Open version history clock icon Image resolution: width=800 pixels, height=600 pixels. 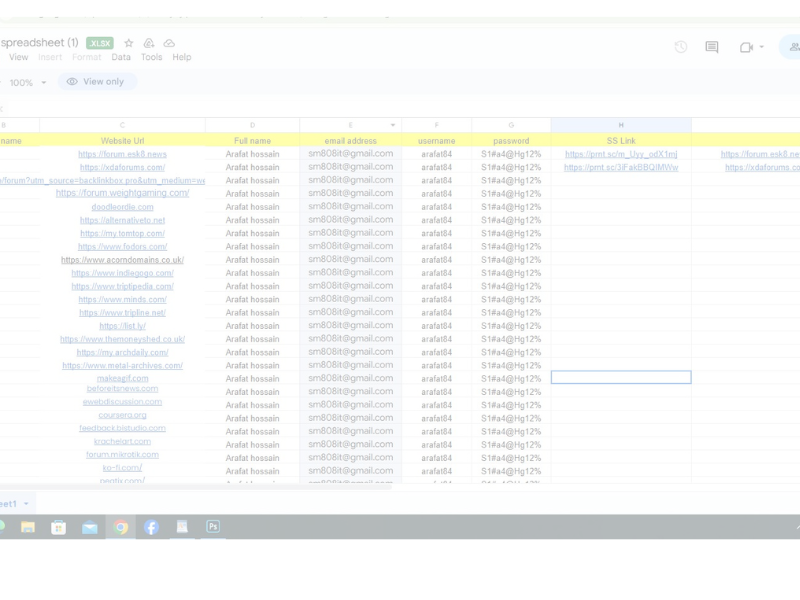[681, 47]
